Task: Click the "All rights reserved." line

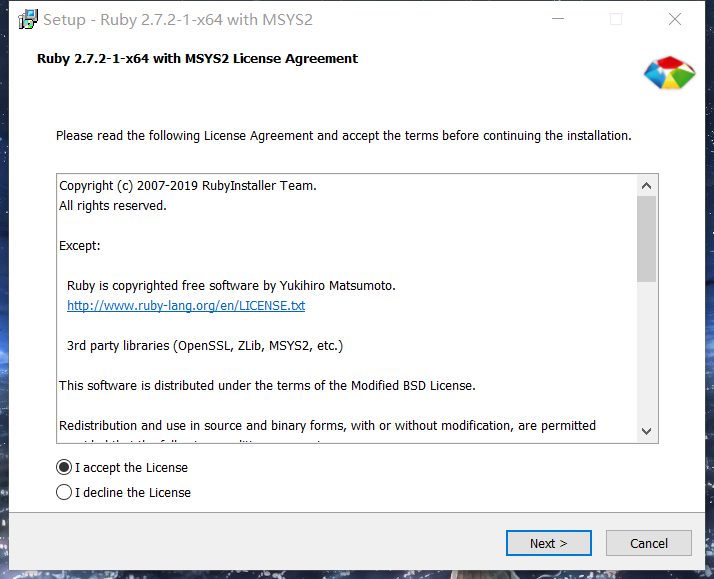Action: (112, 206)
